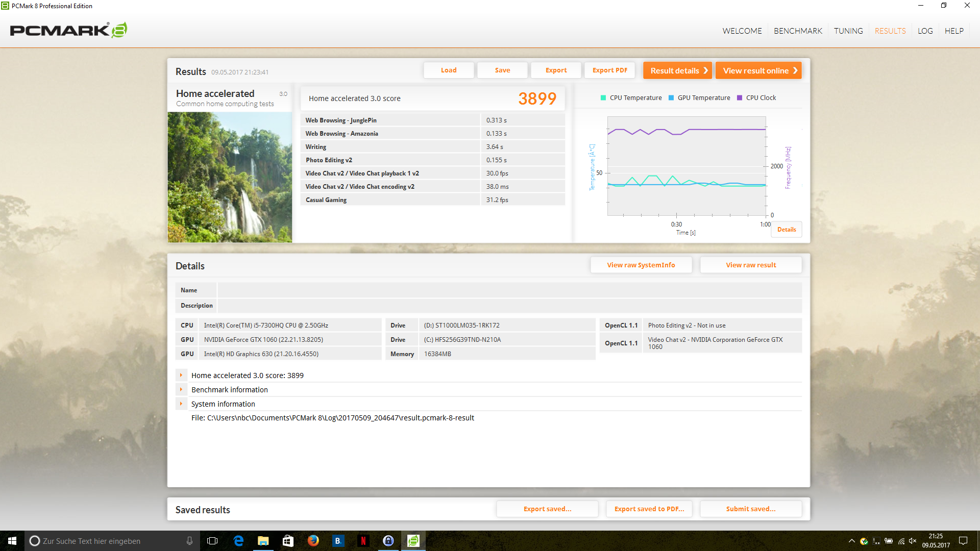Click the PCMark 8 taskbar icon

click(413, 541)
